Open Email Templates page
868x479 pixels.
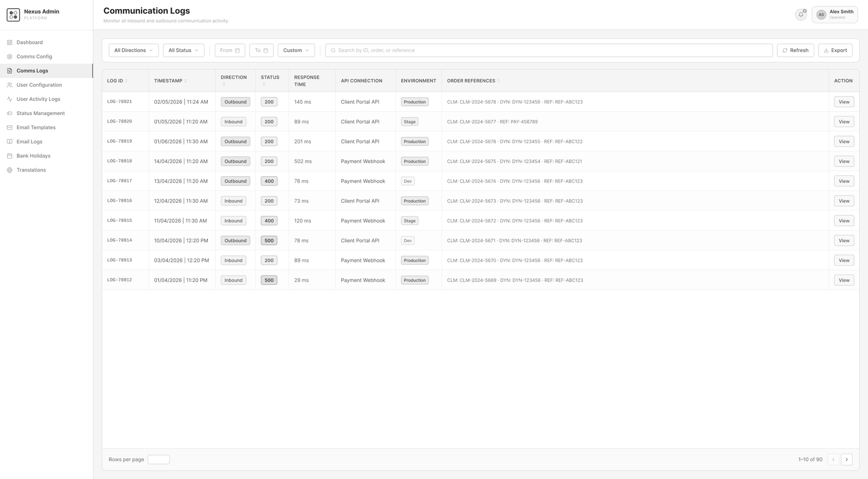tap(47, 127)
